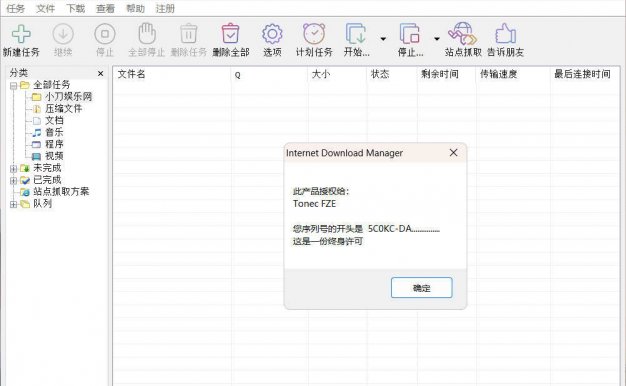The width and height of the screenshot is (626, 386).
Task: Click the 开始 queue icon
Action: [x=356, y=34]
